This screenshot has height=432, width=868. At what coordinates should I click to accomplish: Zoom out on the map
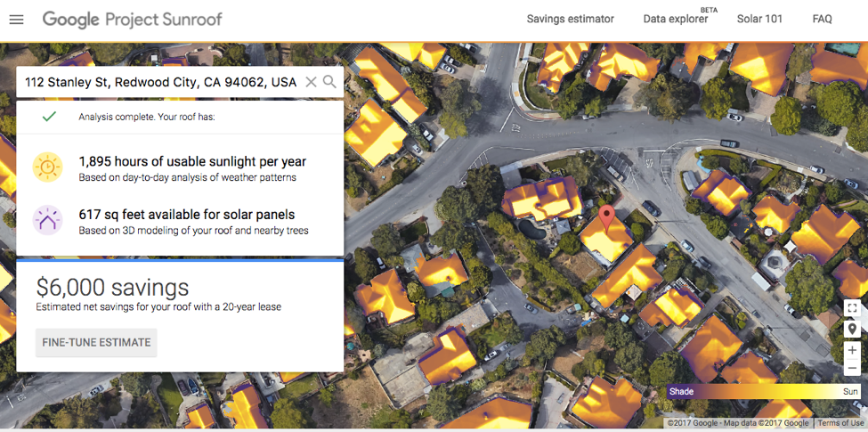(x=852, y=368)
